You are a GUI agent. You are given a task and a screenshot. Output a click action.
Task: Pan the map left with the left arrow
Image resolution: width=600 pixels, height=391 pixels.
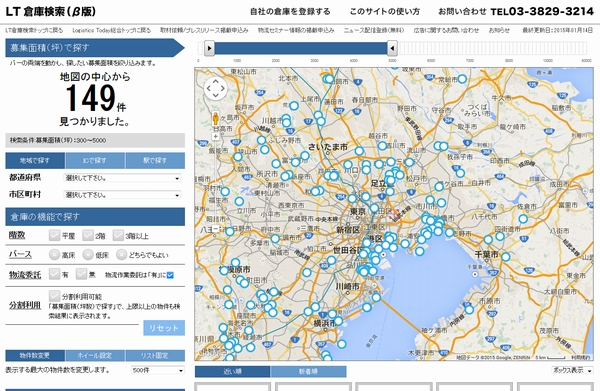[209, 88]
